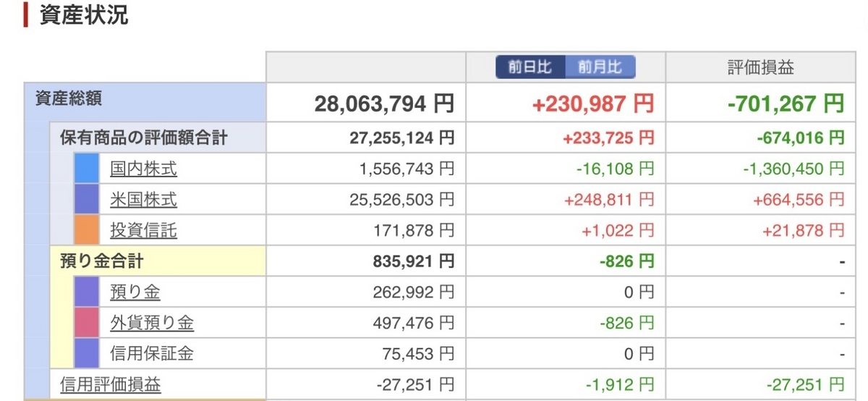Click the purple 預り金 color swatch
This screenshot has height=401, width=868.
86,292
